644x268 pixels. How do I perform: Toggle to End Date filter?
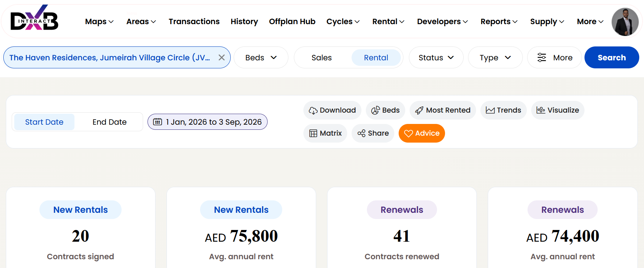pyautogui.click(x=110, y=122)
